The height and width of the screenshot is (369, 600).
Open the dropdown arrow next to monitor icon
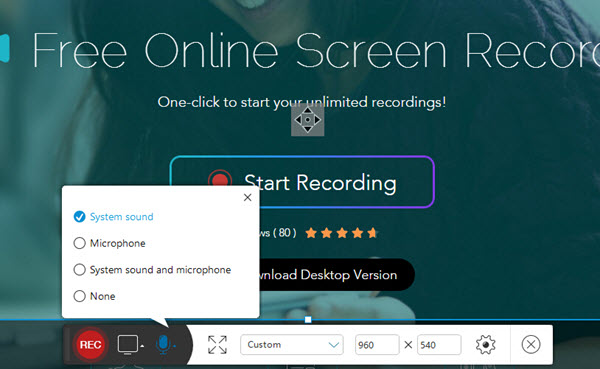pos(142,346)
